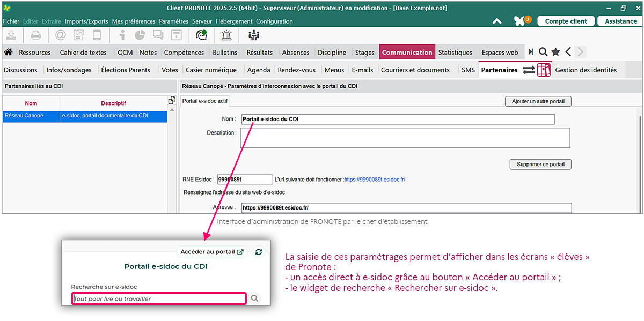644x321 pixels.
Task: Click the magnifying glass search icon
Action: pyautogui.click(x=543, y=52)
